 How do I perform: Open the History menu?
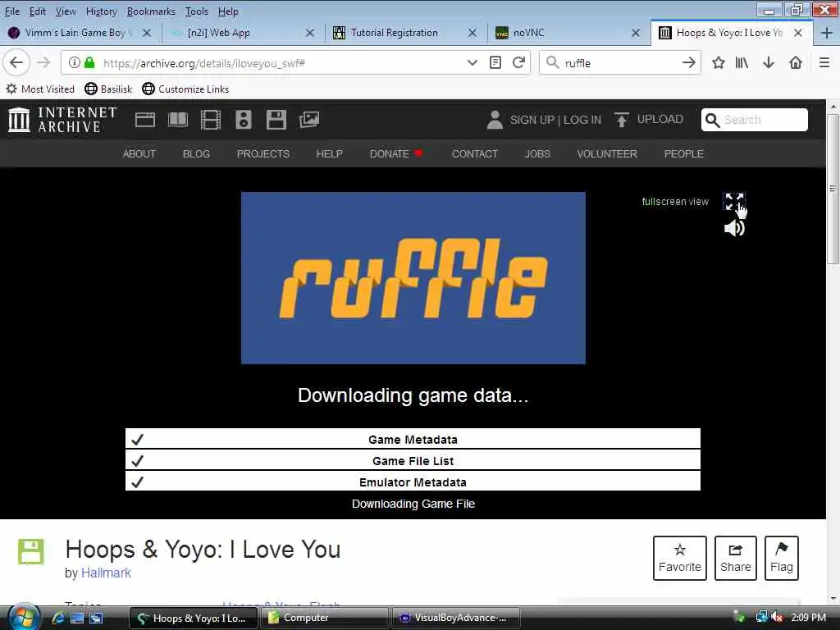(x=101, y=11)
